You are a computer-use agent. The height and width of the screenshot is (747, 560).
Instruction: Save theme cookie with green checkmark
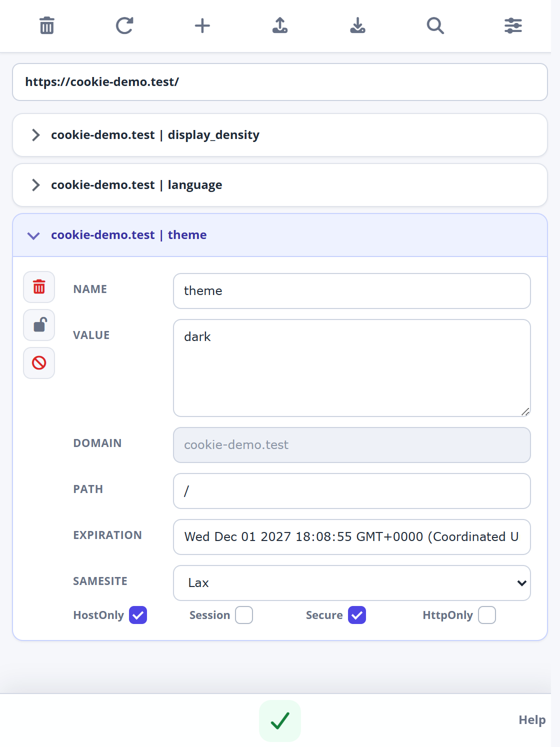pos(280,720)
